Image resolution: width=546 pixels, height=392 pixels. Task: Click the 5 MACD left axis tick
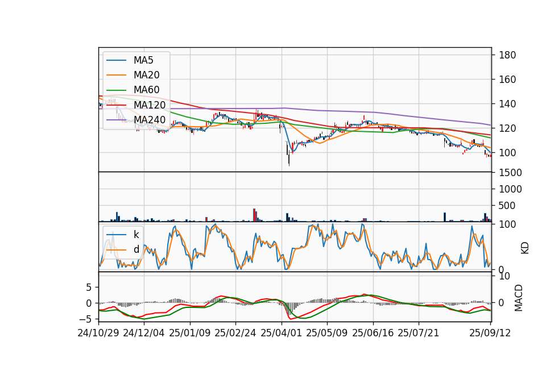tap(89, 287)
